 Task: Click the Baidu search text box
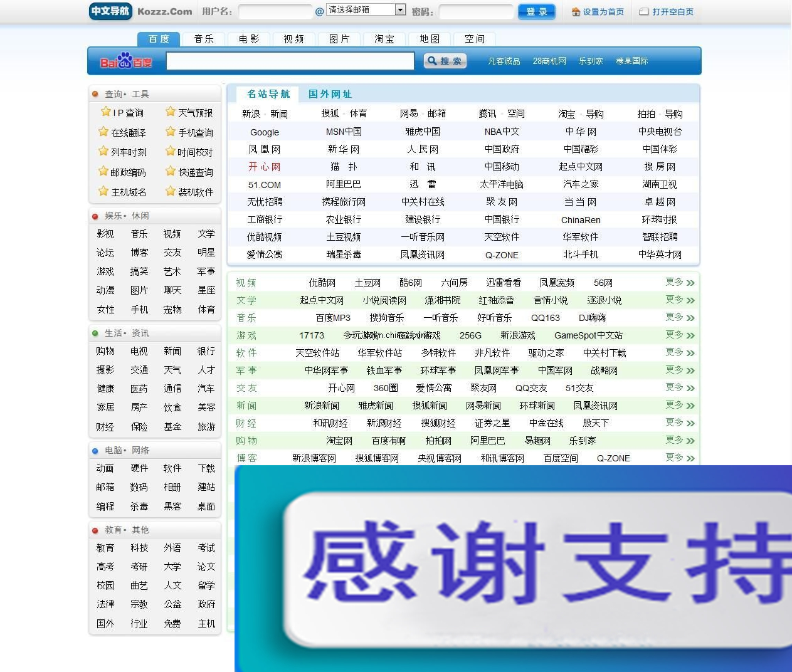point(290,61)
